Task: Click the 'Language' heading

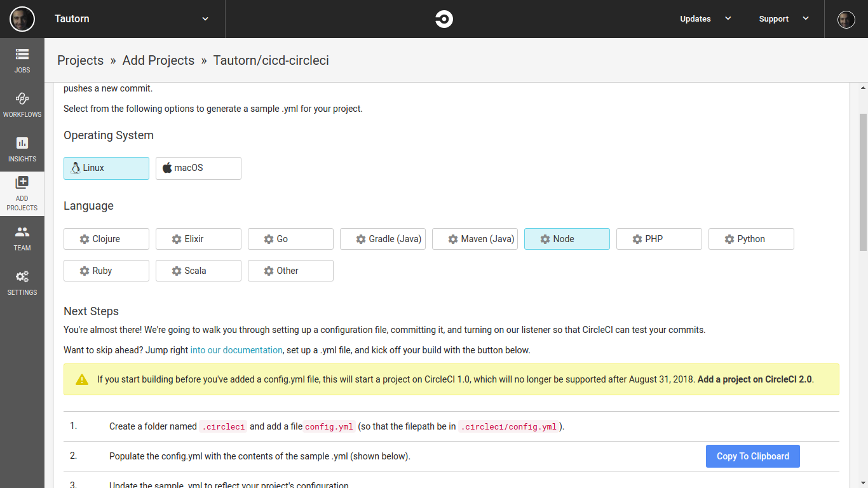Action: click(89, 206)
